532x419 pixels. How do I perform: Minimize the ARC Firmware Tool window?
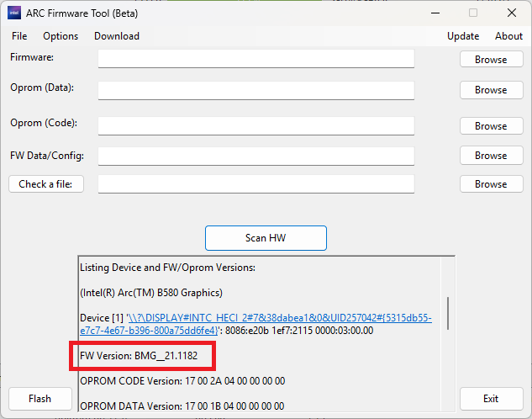click(435, 13)
